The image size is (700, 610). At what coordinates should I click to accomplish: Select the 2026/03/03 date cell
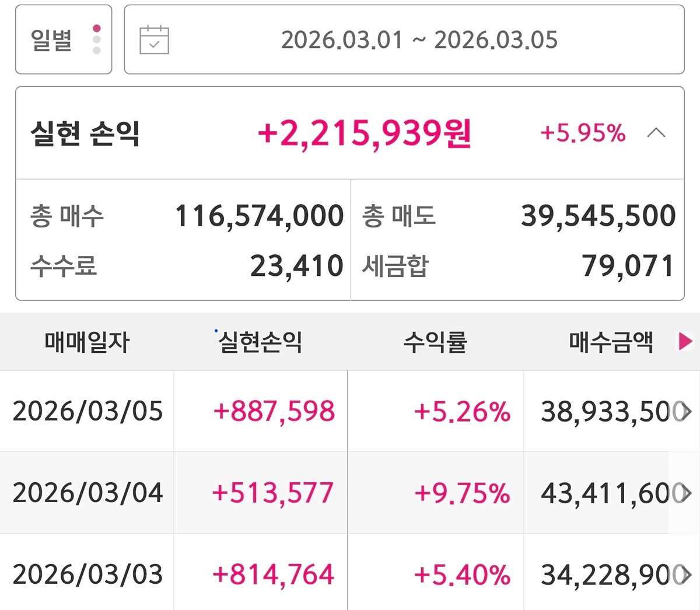point(87,575)
